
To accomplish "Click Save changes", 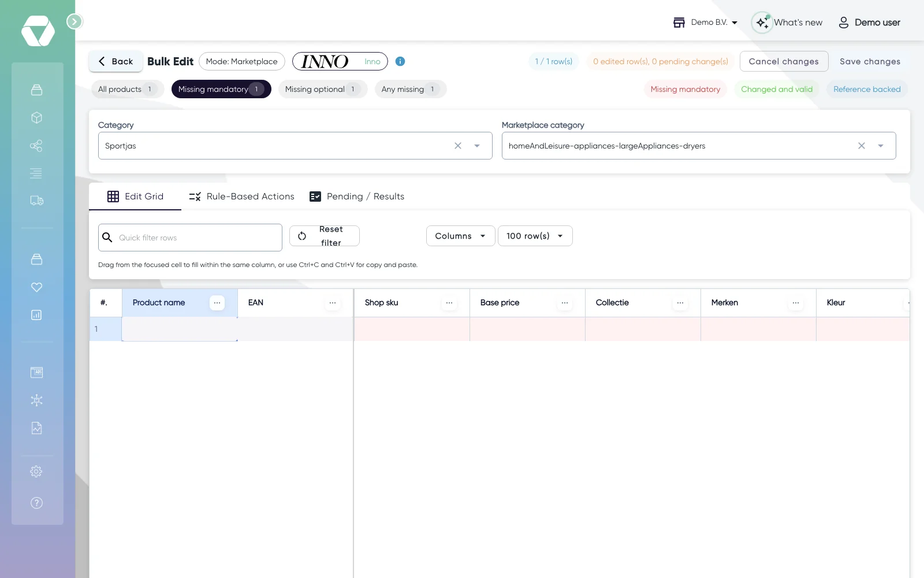I will (870, 61).
